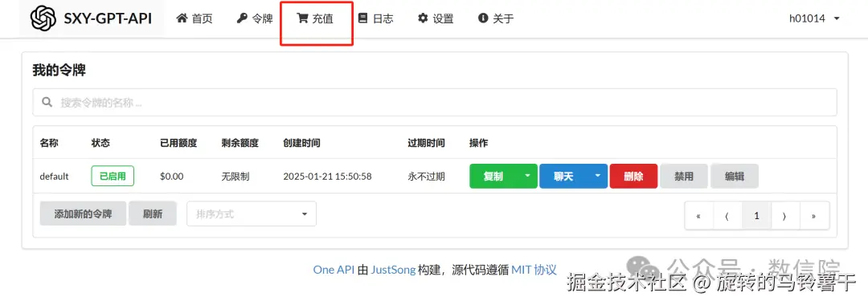Select page 1 in pagination
The image size is (868, 305).
pyautogui.click(x=756, y=215)
